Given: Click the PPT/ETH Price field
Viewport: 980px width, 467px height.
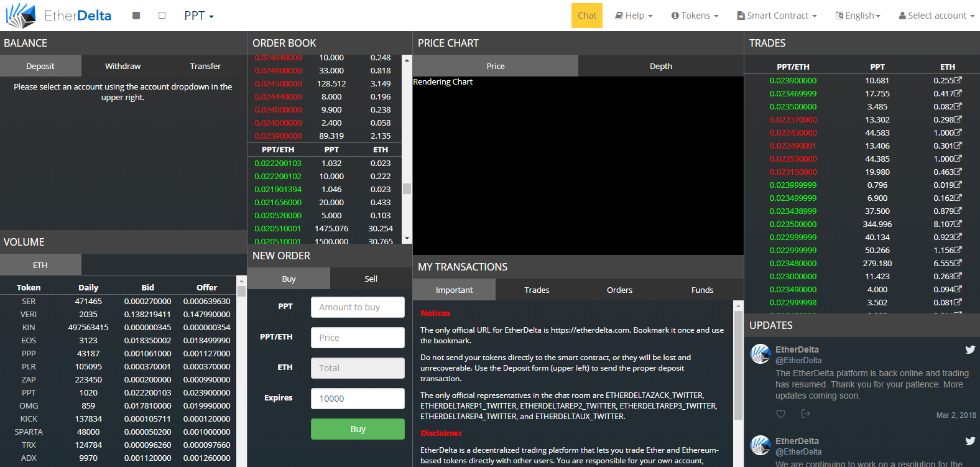Looking at the screenshot, I should 358,338.
